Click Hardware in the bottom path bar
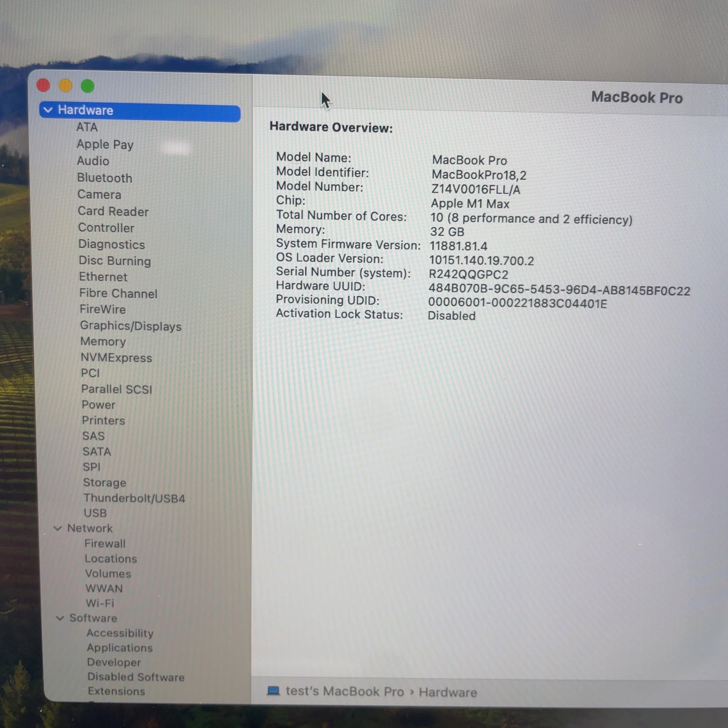The width and height of the screenshot is (728, 728). click(447, 692)
